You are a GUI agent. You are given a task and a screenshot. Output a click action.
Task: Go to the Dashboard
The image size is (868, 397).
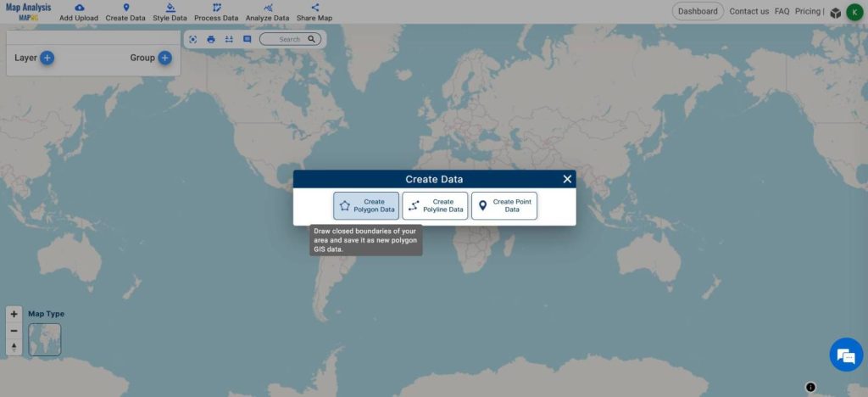click(x=698, y=11)
